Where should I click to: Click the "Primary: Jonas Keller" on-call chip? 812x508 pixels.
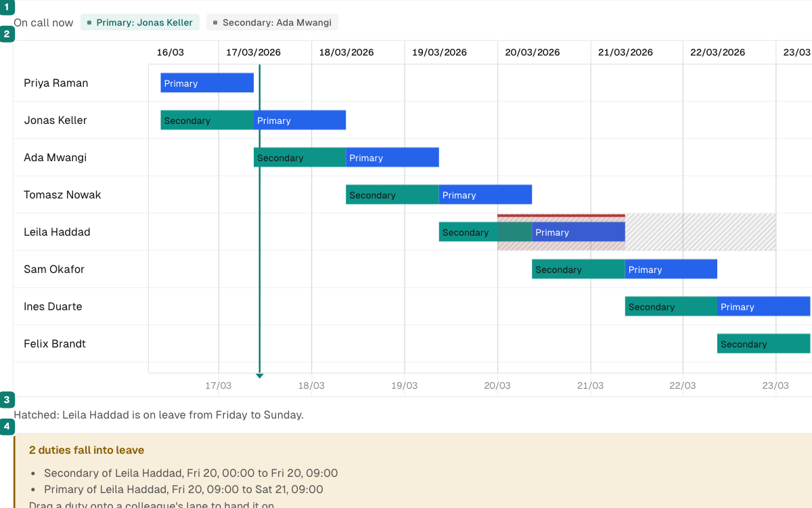coord(140,22)
